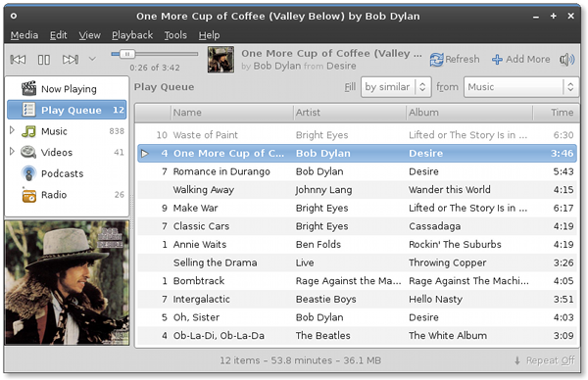The width and height of the screenshot is (588, 380).
Task: Open the Tools menu
Action: coord(175,35)
